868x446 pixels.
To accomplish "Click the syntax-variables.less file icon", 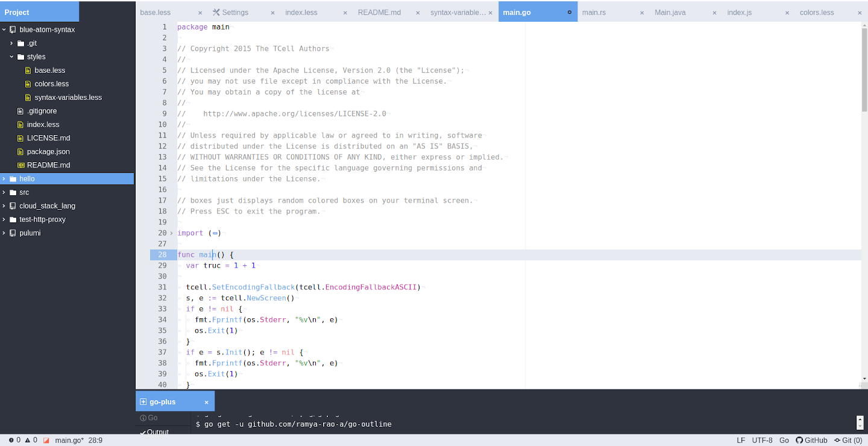I will point(28,98).
